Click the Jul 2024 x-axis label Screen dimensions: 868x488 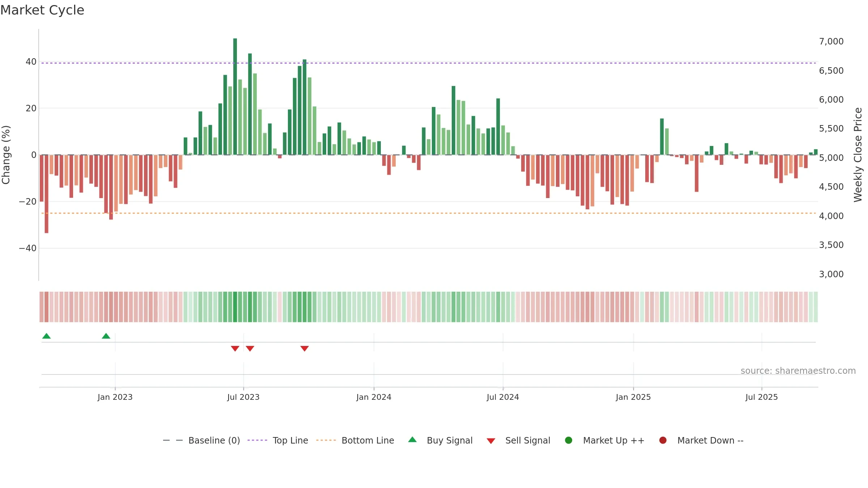503,397
